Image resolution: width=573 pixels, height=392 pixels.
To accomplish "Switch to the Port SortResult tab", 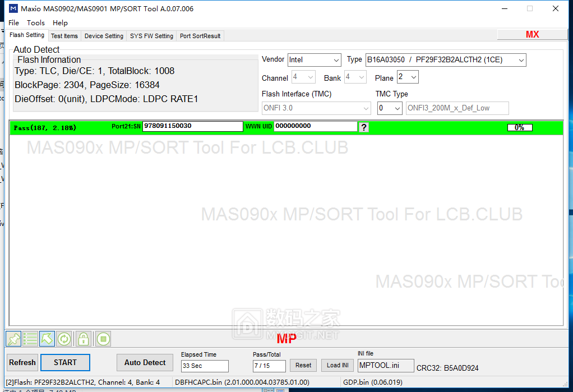I will click(x=200, y=36).
